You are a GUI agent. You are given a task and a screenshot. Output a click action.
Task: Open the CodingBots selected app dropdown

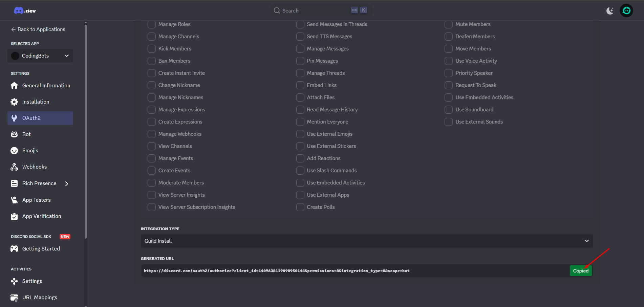click(40, 56)
